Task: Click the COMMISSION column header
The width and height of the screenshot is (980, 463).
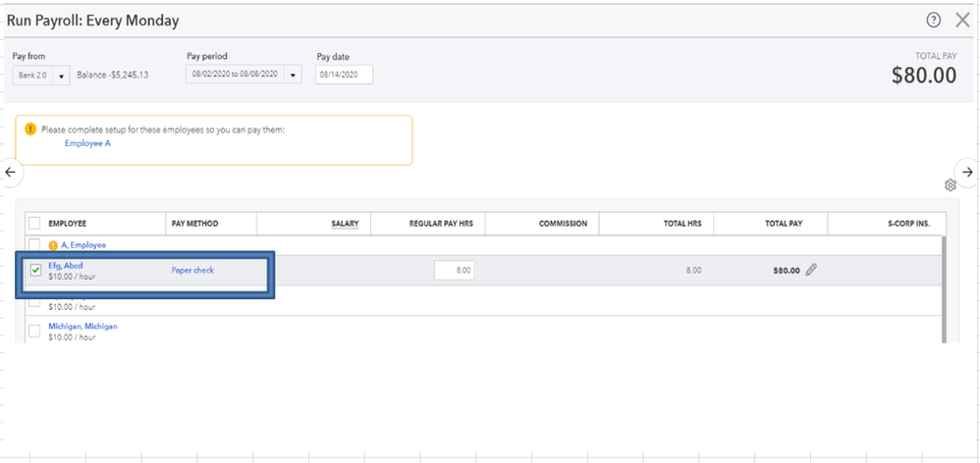Action: pyautogui.click(x=563, y=224)
